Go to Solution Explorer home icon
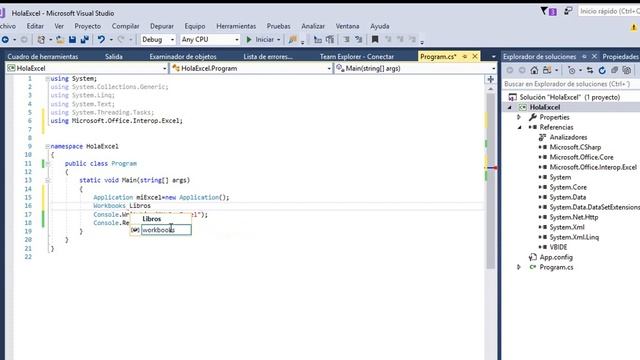 tap(534, 71)
